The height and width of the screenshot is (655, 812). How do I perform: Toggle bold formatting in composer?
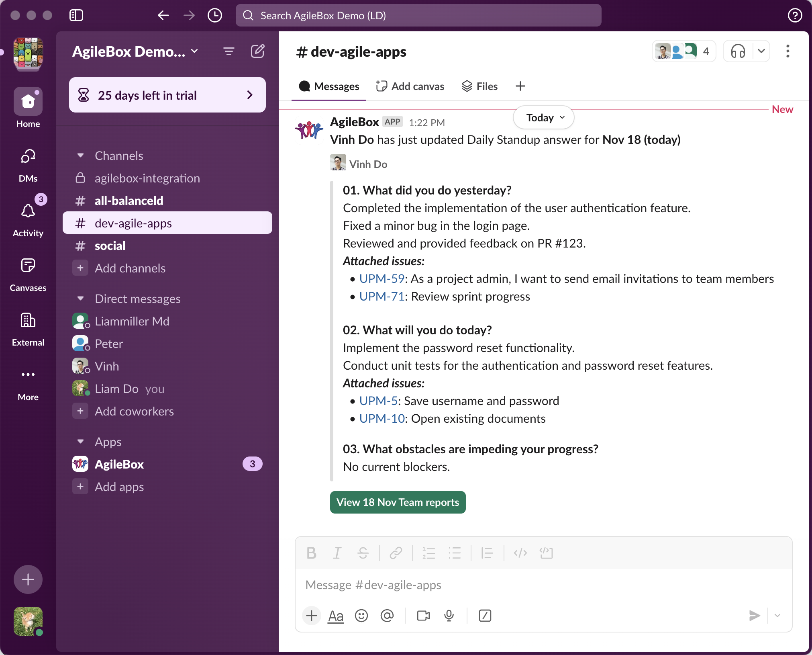pyautogui.click(x=311, y=553)
